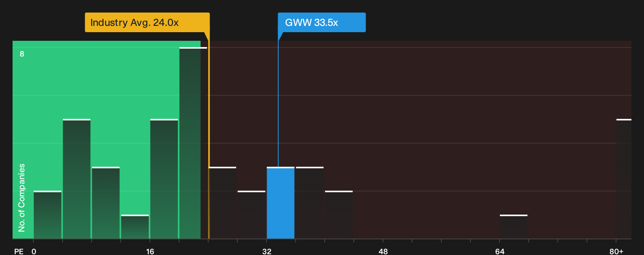Click the x-axis label 32

pyautogui.click(x=267, y=251)
